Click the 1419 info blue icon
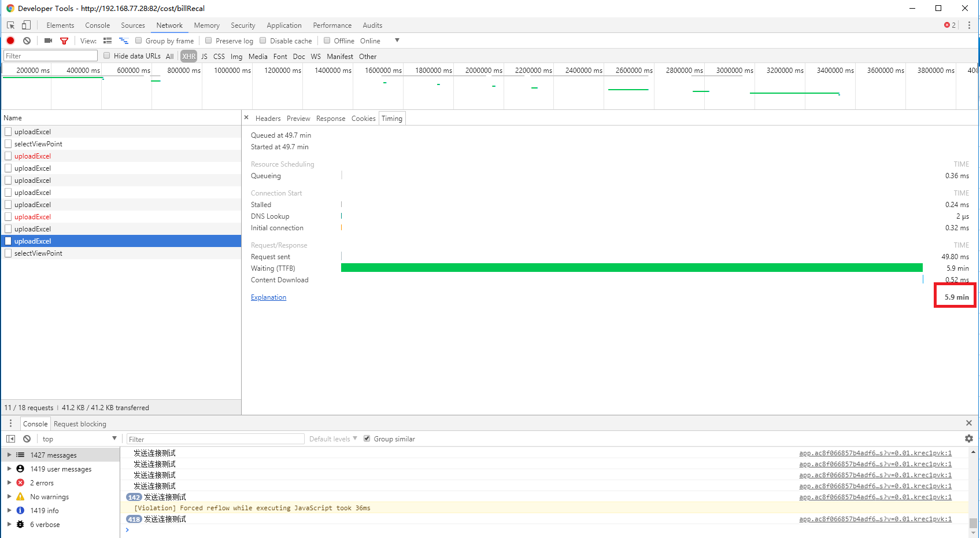Image resolution: width=980 pixels, height=538 pixels. (x=20, y=510)
